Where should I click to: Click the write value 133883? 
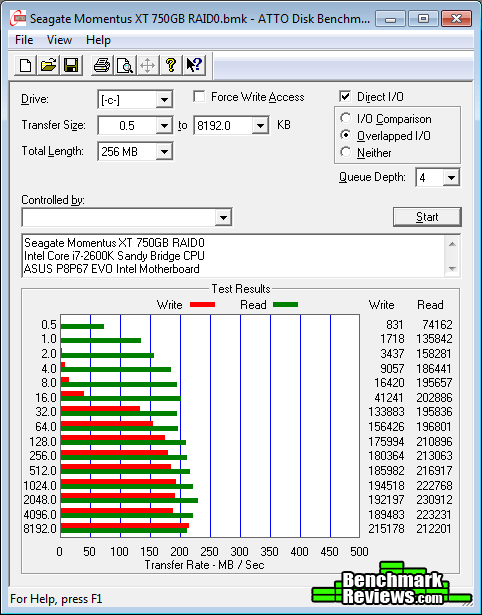pos(386,412)
